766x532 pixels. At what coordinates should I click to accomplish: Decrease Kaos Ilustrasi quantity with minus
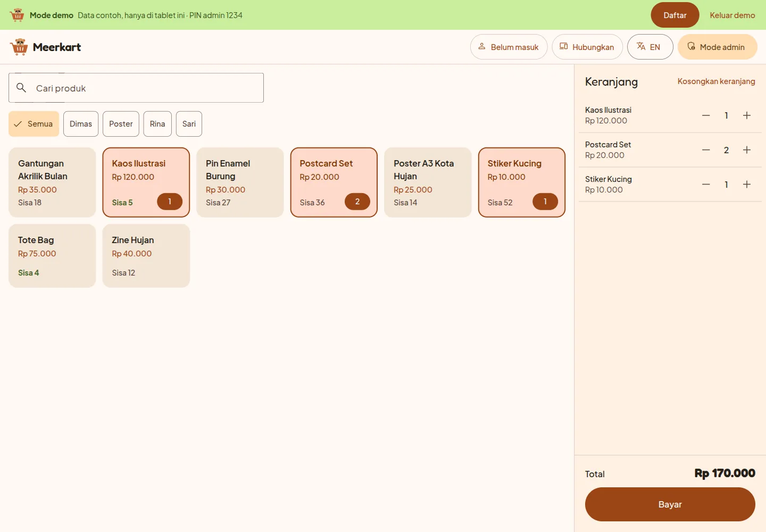coord(706,115)
